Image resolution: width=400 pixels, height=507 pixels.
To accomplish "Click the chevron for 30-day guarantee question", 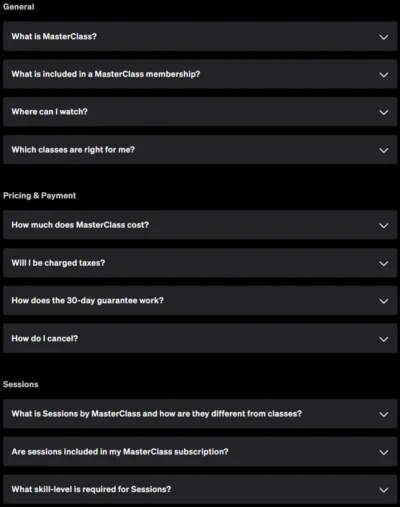I will tap(384, 301).
